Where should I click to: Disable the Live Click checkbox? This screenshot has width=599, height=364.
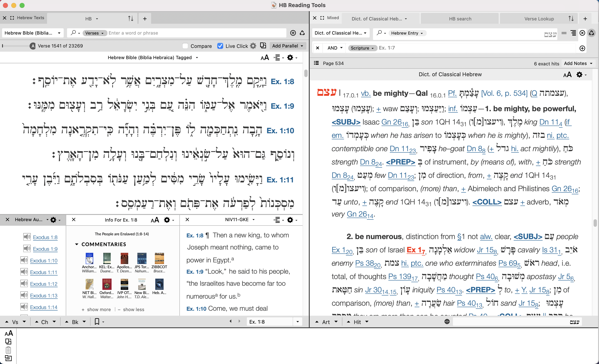coord(220,46)
